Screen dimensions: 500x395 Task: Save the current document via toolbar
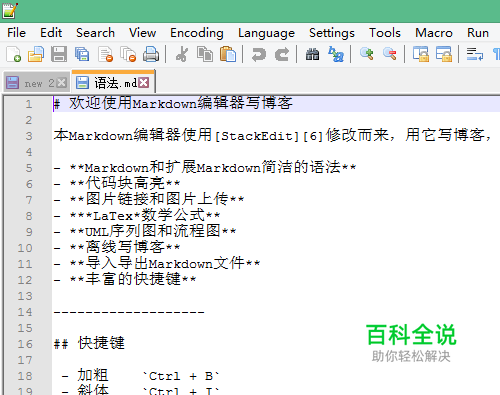(x=59, y=54)
